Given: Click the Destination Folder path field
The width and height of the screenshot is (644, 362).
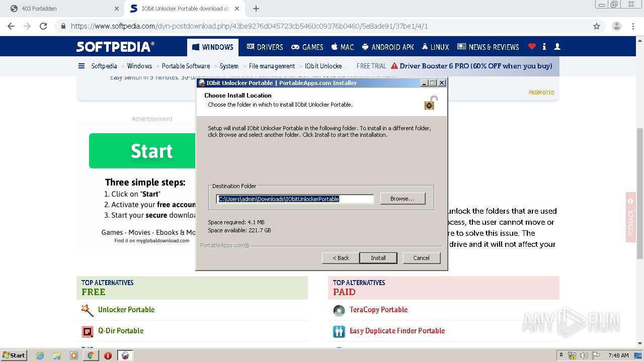Looking at the screenshot, I should click(x=295, y=199).
